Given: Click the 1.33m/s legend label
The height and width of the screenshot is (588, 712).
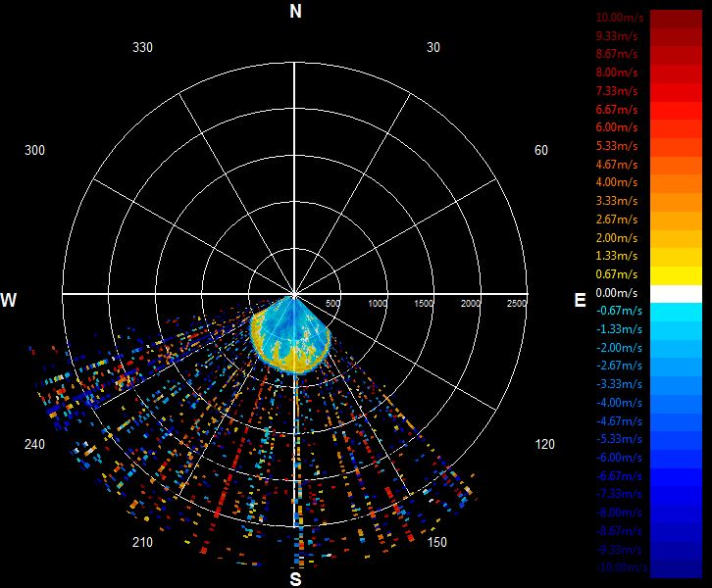Looking at the screenshot, I should click(x=617, y=256).
